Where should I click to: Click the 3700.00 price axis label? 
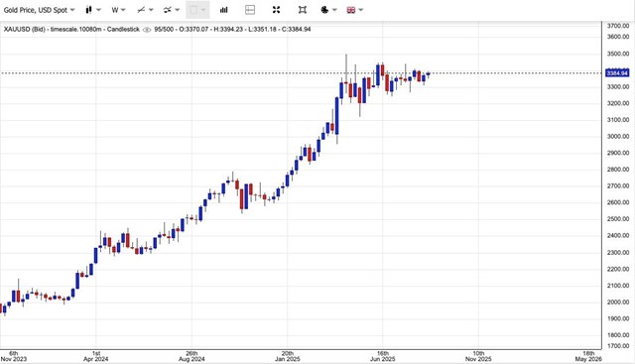[x=618, y=26]
